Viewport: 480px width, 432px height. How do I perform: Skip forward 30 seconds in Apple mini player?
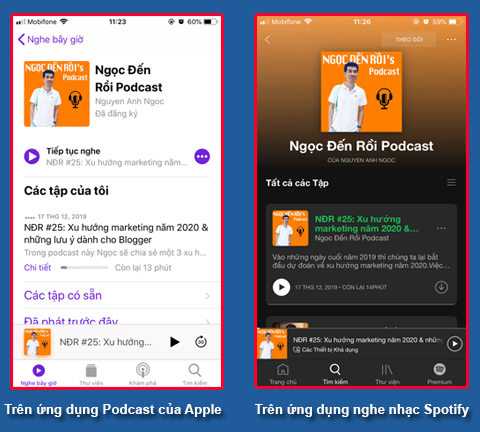(x=201, y=342)
